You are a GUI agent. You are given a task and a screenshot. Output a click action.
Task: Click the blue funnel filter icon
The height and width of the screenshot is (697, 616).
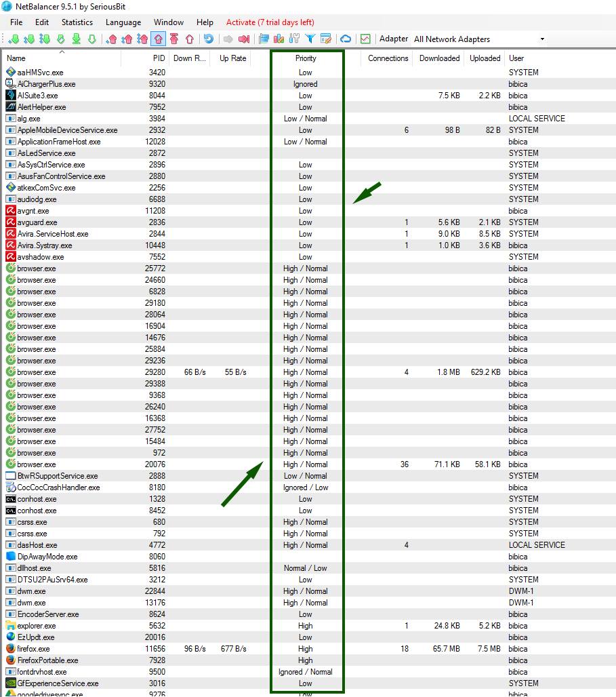pyautogui.click(x=310, y=39)
